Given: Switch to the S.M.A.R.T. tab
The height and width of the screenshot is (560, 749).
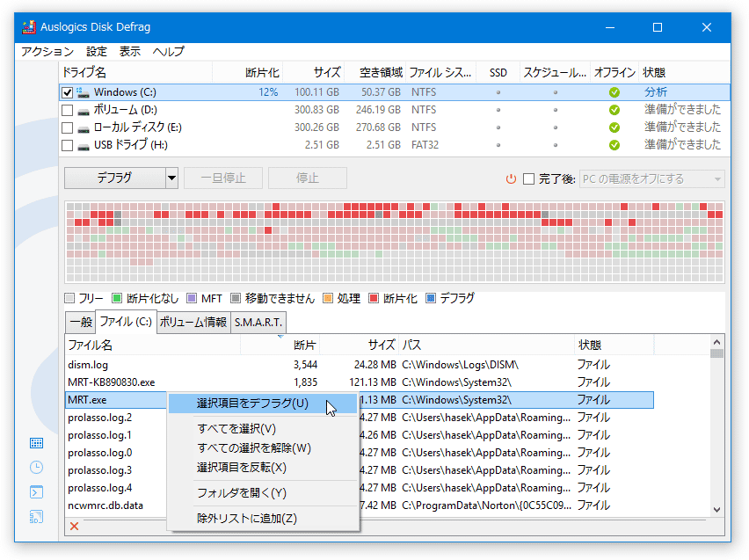Looking at the screenshot, I should pyautogui.click(x=258, y=322).
